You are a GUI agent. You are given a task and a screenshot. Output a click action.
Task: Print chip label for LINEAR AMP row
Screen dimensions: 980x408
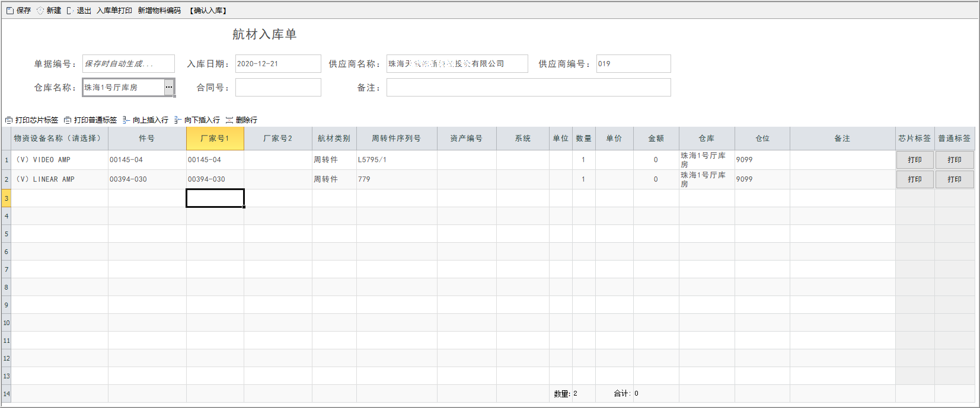[x=915, y=179]
